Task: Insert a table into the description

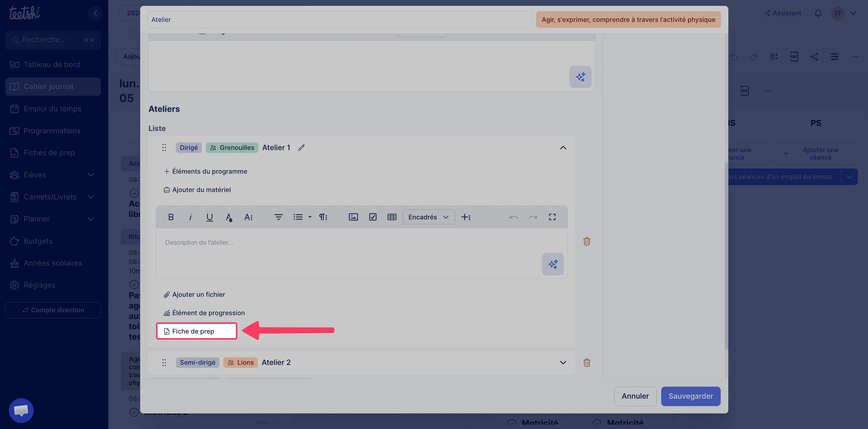Action: click(x=391, y=217)
